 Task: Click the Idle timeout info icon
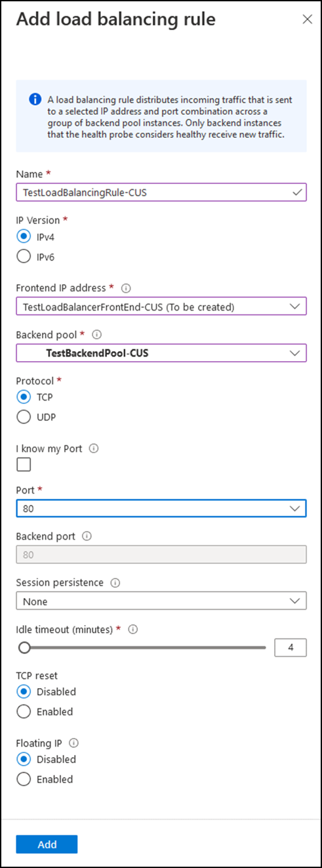pos(133,629)
